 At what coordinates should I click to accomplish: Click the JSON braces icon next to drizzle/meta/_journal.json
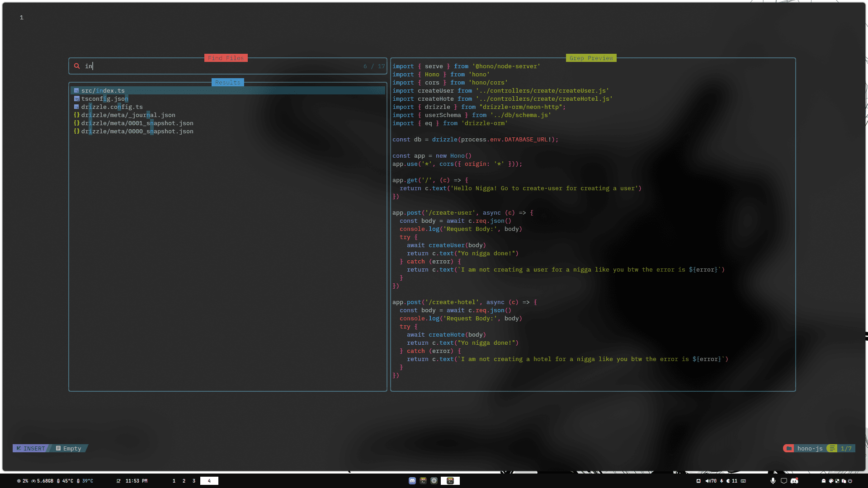(77, 115)
